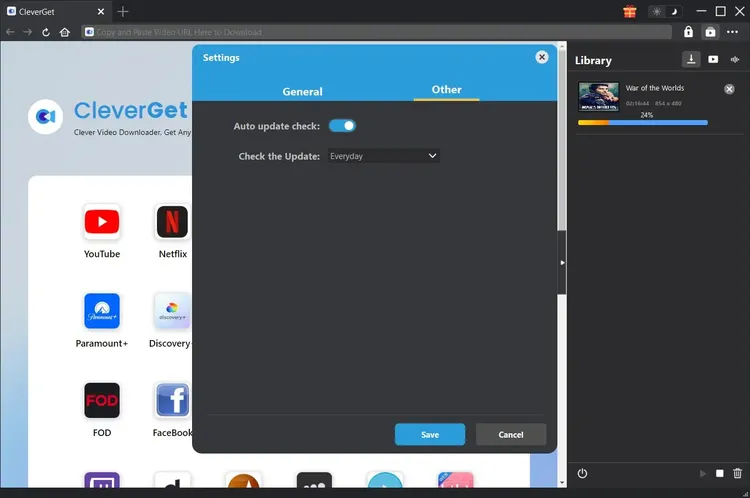Screen dimensions: 750x498
Task: Select the Other settings tab
Action: [x=446, y=90]
